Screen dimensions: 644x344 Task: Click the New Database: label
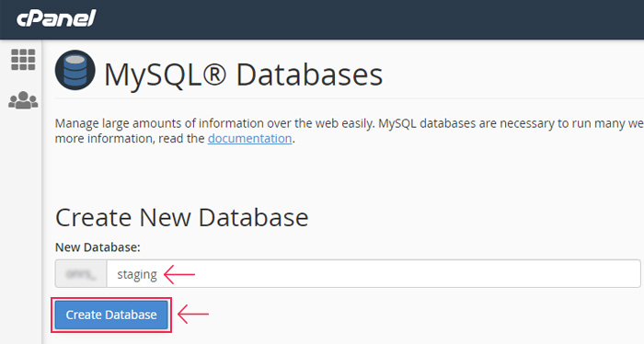click(98, 247)
